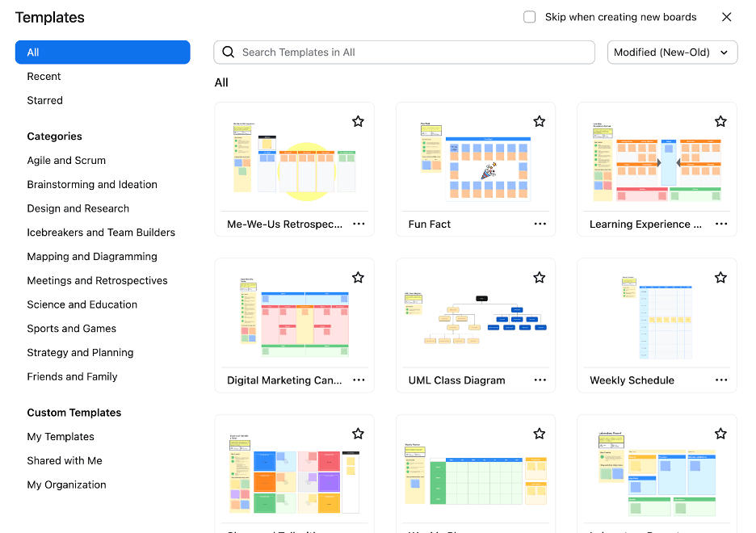Open the Modified (New-Old) sort dropdown
This screenshot has height=533, width=756.
click(x=672, y=52)
